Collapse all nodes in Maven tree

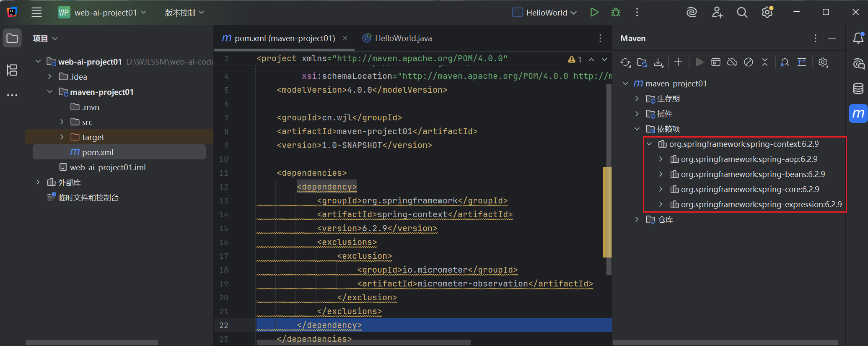(765, 62)
